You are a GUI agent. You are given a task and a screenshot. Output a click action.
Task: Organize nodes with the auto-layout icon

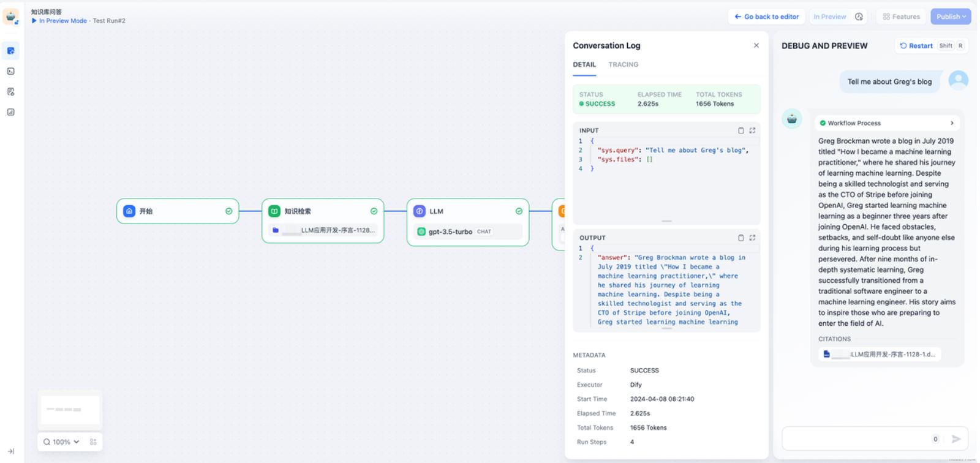[x=93, y=442]
